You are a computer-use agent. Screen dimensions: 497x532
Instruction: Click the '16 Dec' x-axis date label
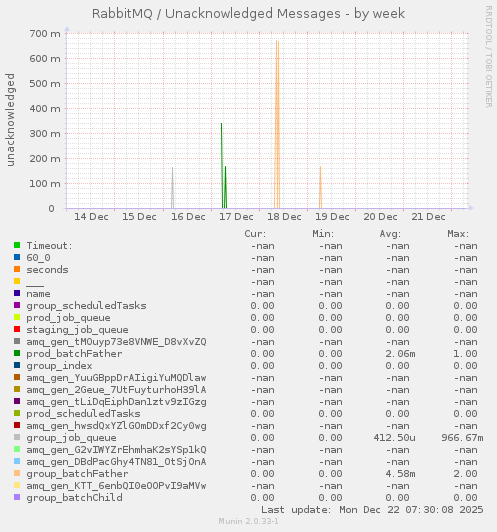pos(188,217)
